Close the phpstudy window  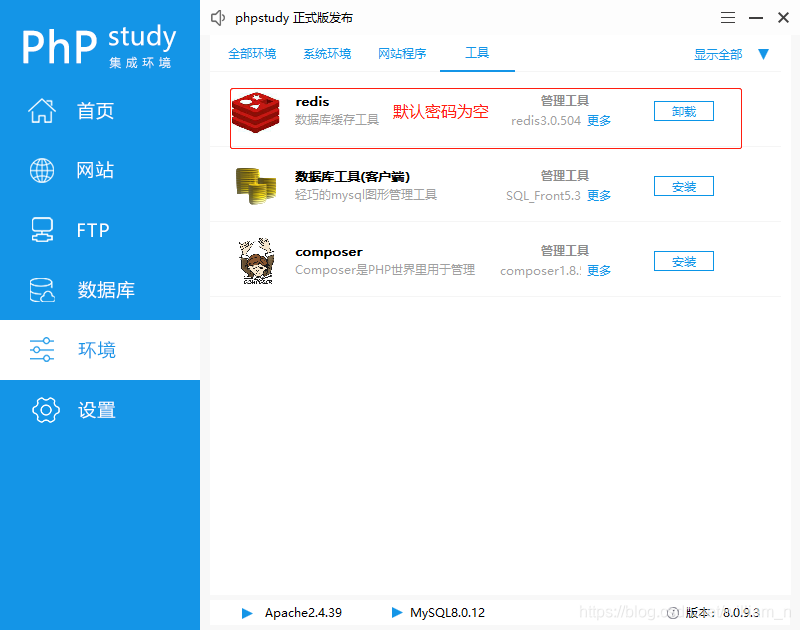pyautogui.click(x=783, y=18)
